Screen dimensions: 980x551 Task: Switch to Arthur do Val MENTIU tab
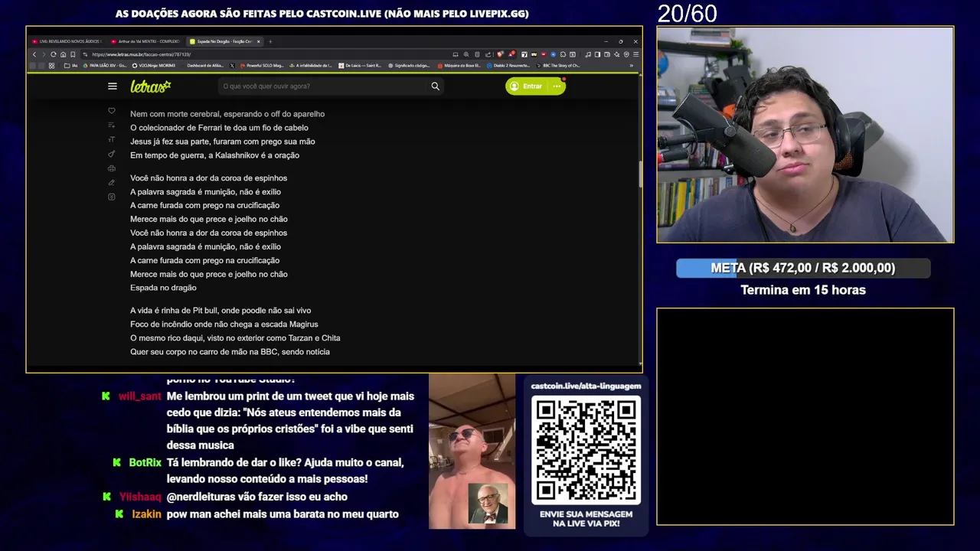(145, 41)
